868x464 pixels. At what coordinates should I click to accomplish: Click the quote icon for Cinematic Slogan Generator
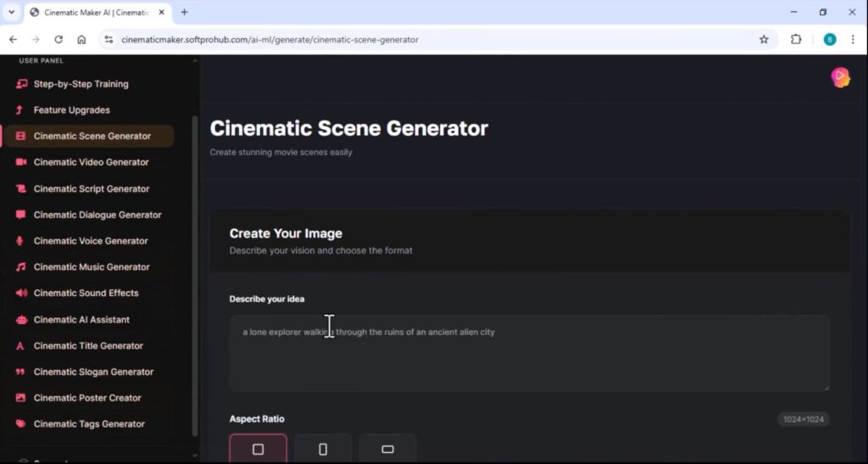coord(20,372)
